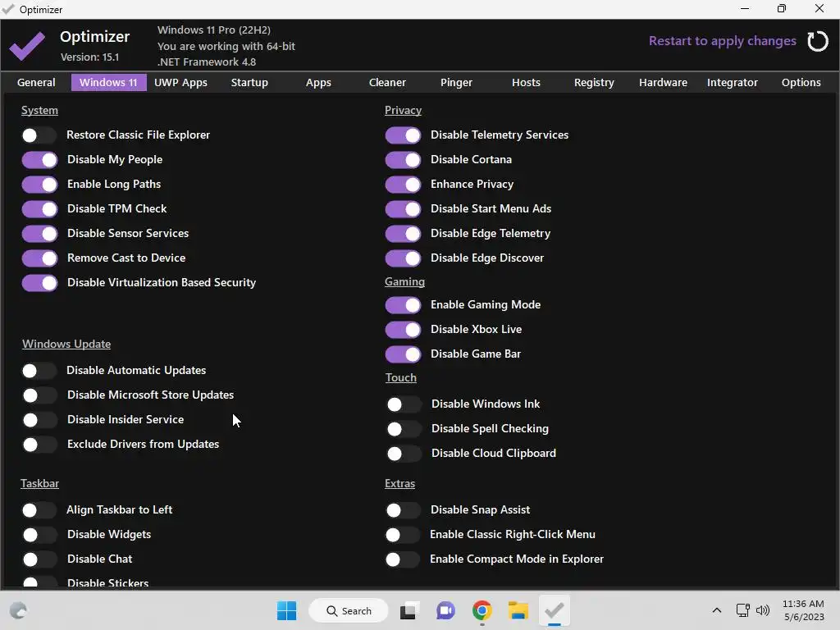
Task: Toggle Disable Edge Discover switch
Action: (x=403, y=258)
